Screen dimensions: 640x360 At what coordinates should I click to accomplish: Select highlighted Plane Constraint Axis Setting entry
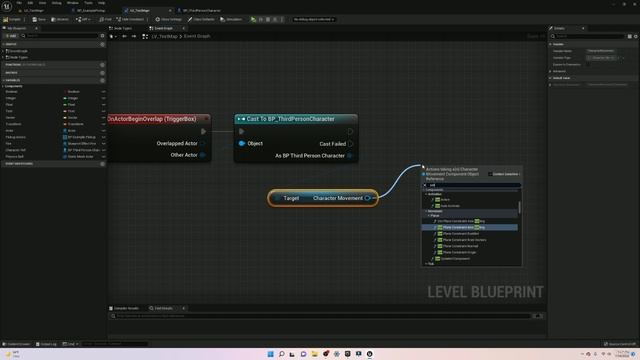pyautogui.click(x=470, y=227)
